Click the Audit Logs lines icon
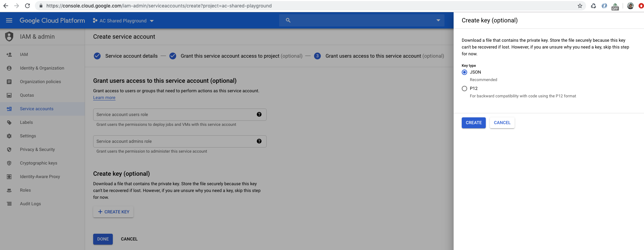Viewport: 644px width, 250px height. pyautogui.click(x=9, y=204)
